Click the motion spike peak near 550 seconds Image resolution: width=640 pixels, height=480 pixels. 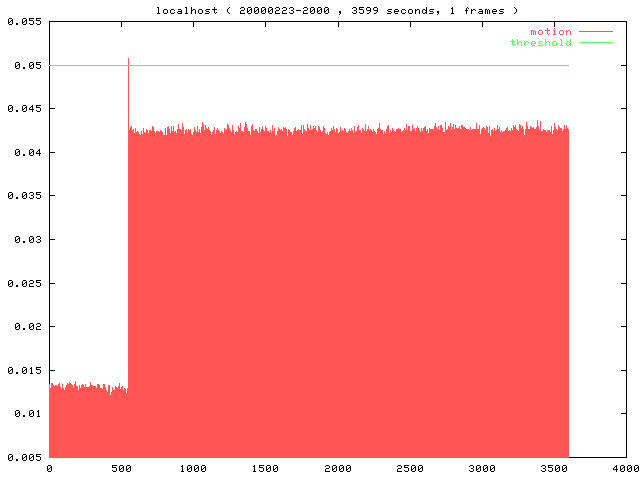click(x=128, y=60)
